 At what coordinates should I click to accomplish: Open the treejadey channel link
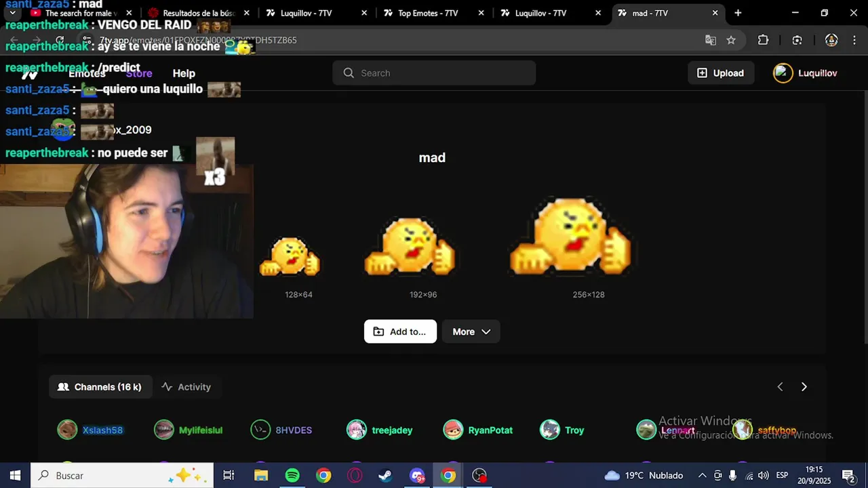[392, 430]
